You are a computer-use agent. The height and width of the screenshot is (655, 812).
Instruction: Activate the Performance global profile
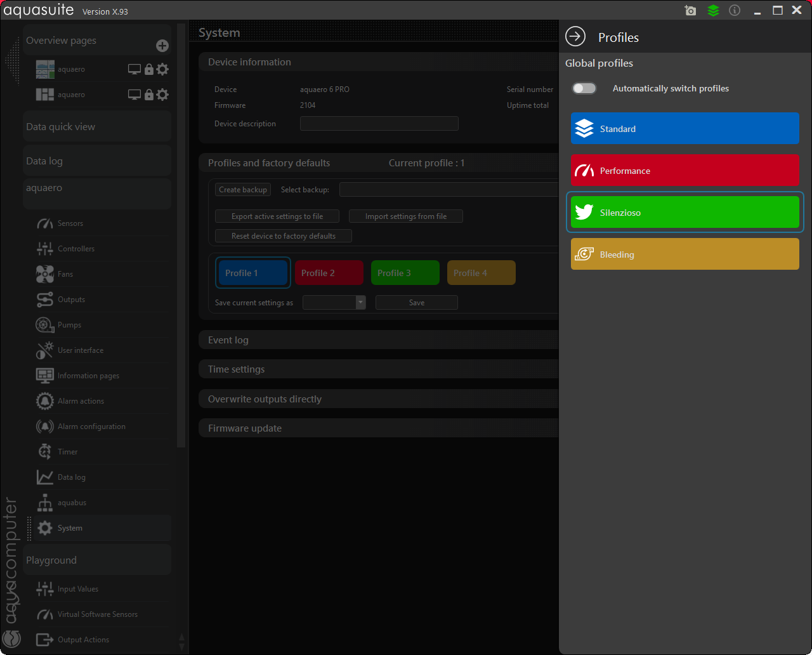click(685, 171)
